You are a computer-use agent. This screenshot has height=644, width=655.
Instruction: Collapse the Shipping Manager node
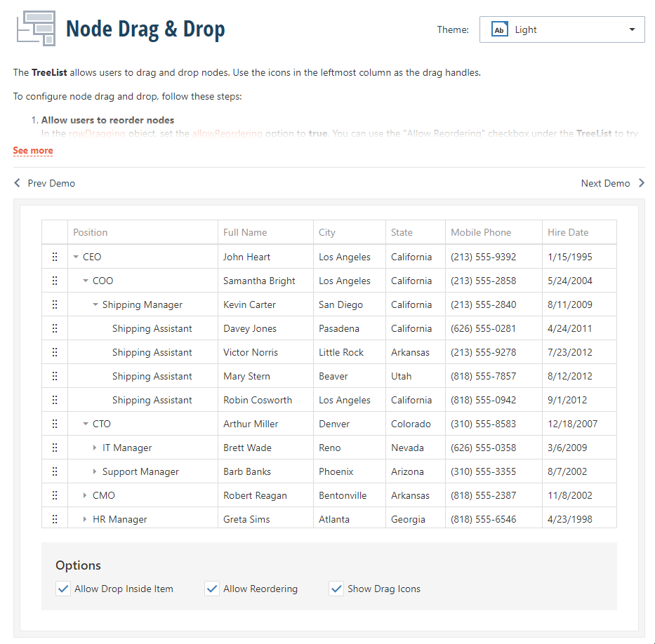[95, 304]
